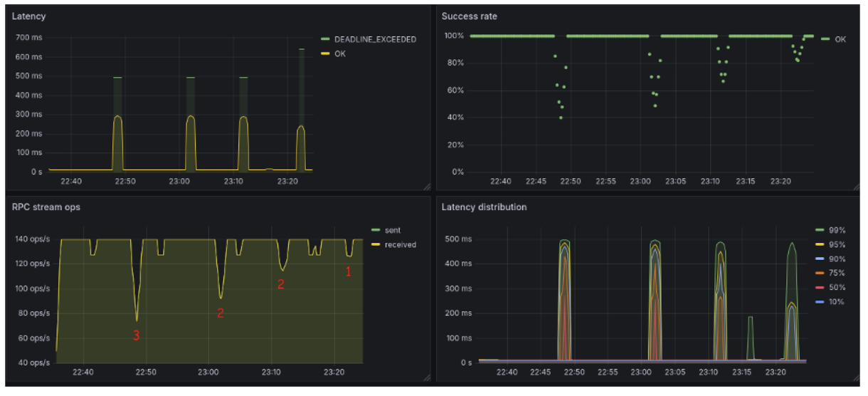Open the Success rate panel title menu

pyautogui.click(x=469, y=16)
